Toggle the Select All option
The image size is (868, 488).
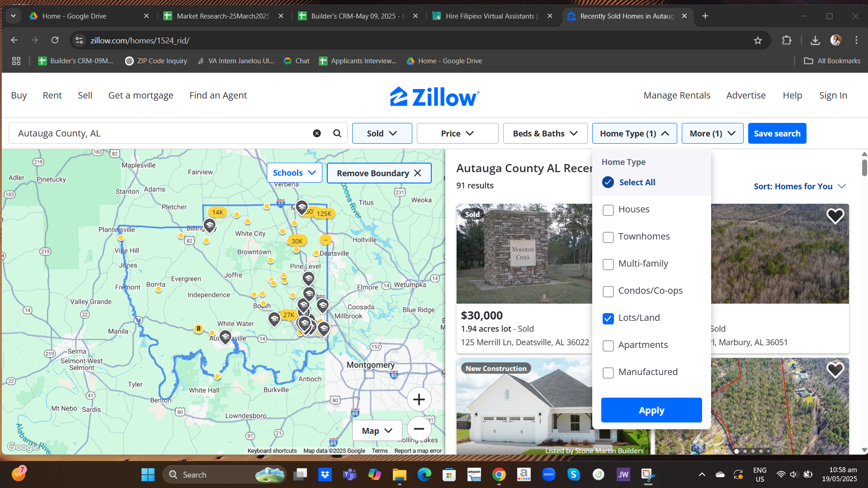608,182
